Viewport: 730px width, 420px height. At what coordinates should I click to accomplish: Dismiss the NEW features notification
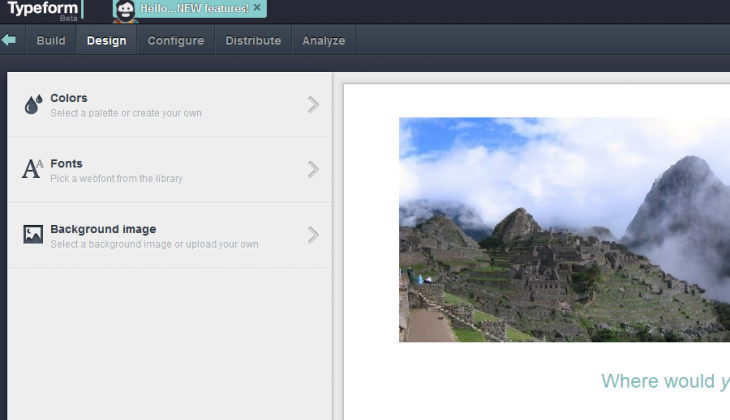pos(257,8)
